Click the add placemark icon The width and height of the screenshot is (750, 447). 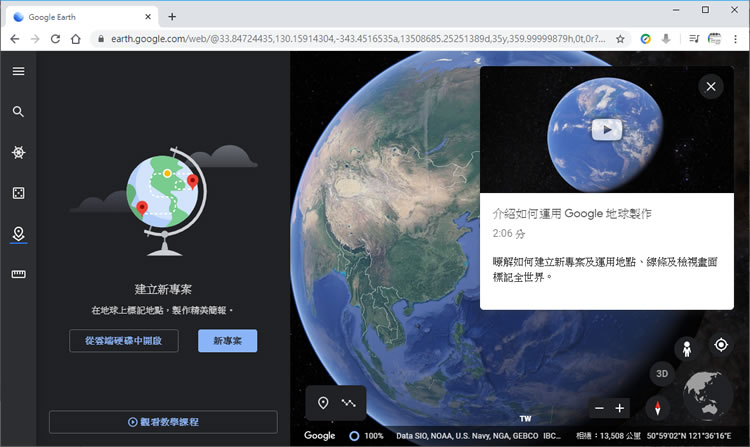[323, 403]
